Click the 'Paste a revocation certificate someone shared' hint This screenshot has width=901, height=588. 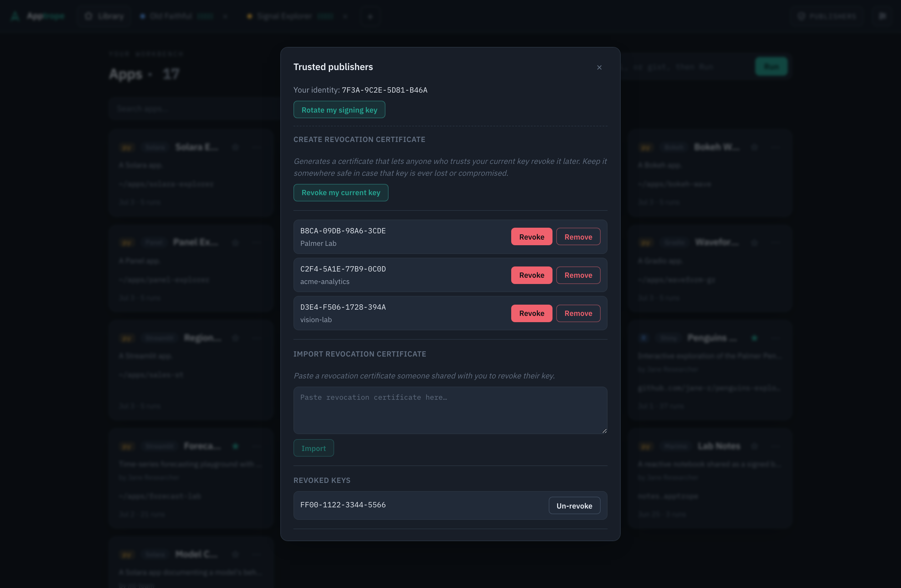[x=424, y=376]
